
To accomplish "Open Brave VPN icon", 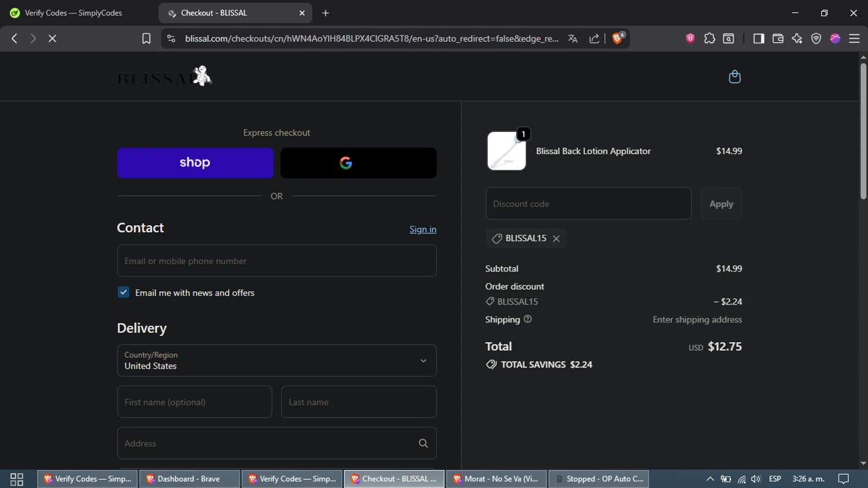I will pyautogui.click(x=816, y=38).
